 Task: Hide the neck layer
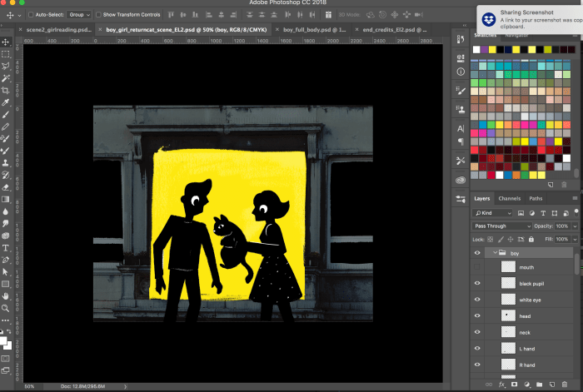(477, 332)
